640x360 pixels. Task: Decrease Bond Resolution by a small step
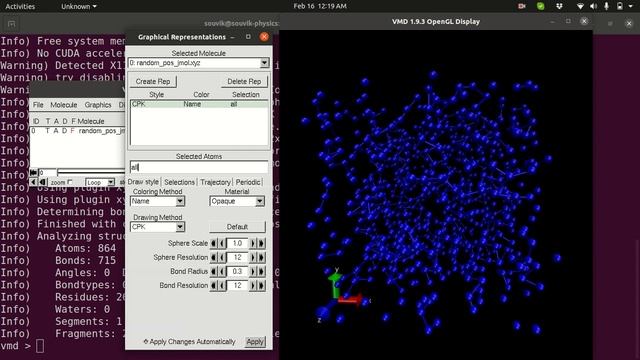coord(222,285)
